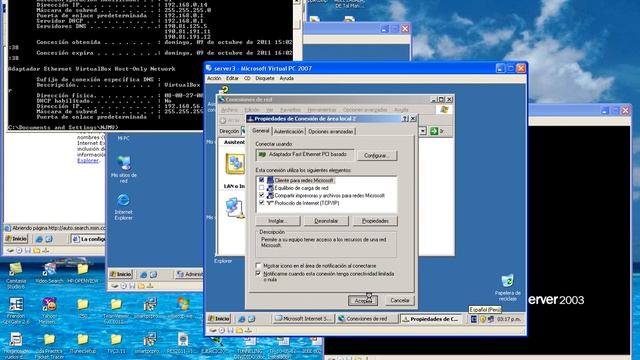The width and height of the screenshot is (640, 360).
Task: Open Microsoft Internet taskbar item in server3
Action: [304, 319]
